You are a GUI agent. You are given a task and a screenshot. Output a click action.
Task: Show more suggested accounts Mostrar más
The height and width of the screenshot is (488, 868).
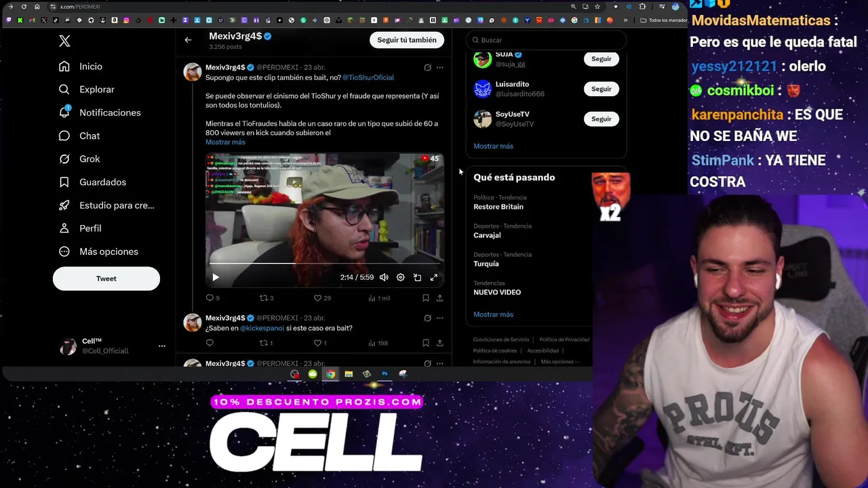click(x=493, y=146)
